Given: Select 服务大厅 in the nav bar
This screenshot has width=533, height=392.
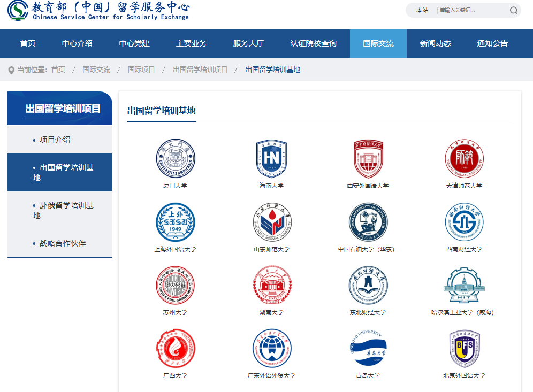Looking at the screenshot, I should [248, 43].
